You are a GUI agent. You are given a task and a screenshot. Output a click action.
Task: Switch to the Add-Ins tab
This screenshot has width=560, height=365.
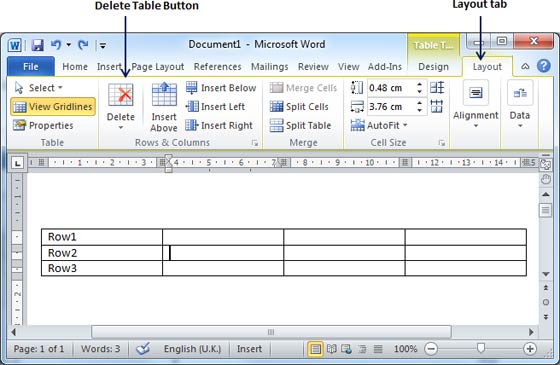[x=385, y=66]
